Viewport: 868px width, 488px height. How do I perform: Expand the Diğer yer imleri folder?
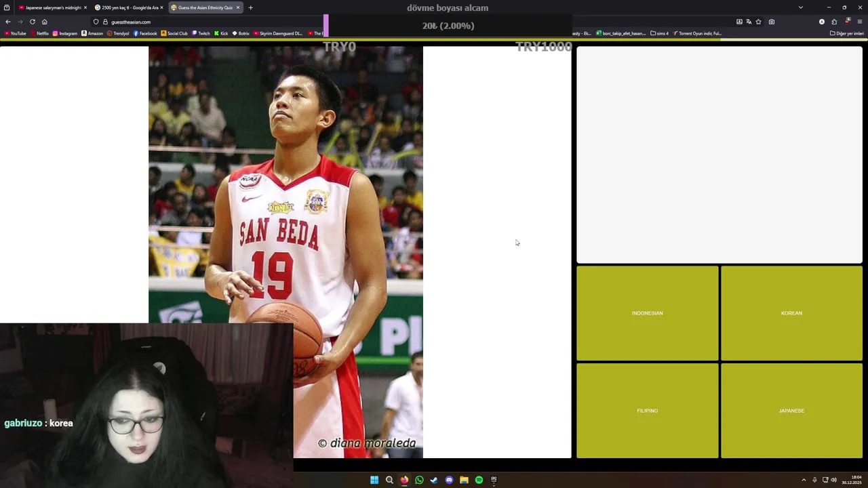(847, 33)
